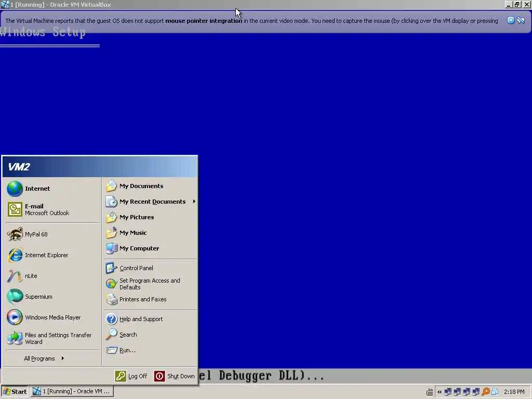Click the orange magnifier tray icon
Screen dimensions: 532x399
tap(486, 392)
